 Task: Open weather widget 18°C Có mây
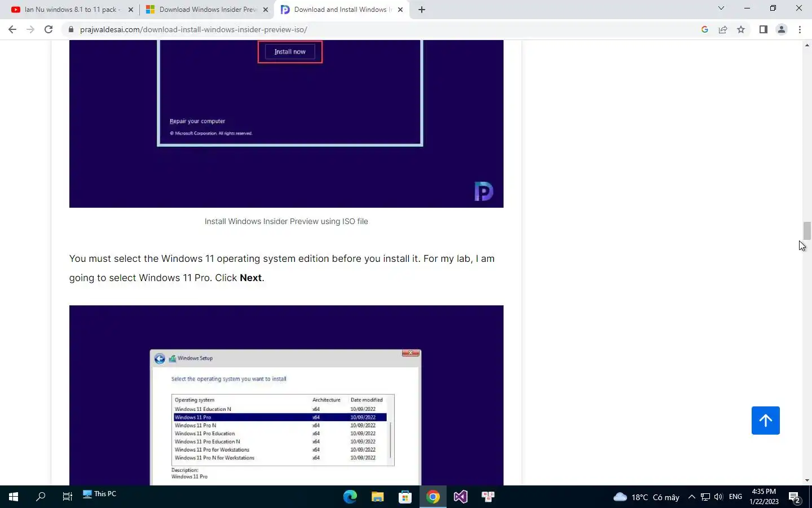(x=646, y=497)
